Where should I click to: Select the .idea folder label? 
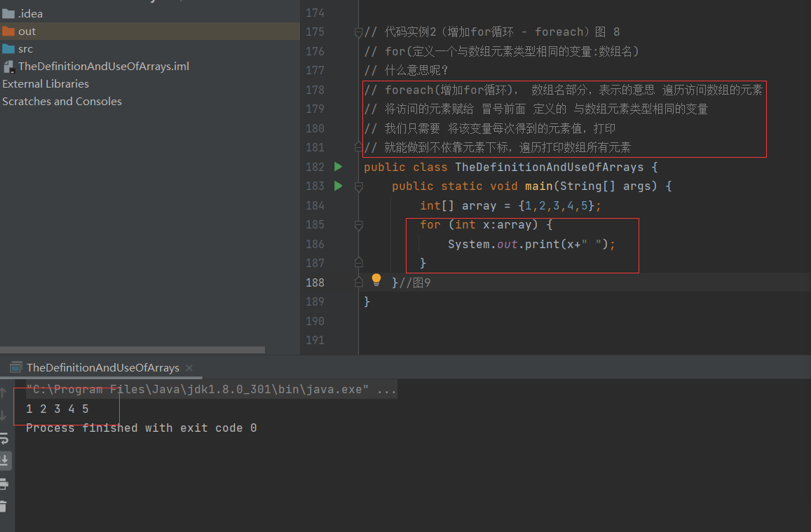[31, 14]
